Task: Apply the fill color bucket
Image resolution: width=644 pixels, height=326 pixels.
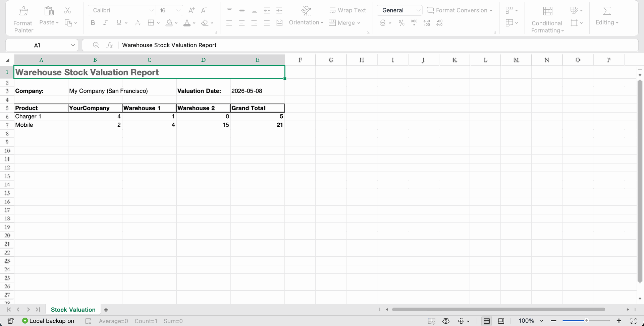Action: pos(169,23)
